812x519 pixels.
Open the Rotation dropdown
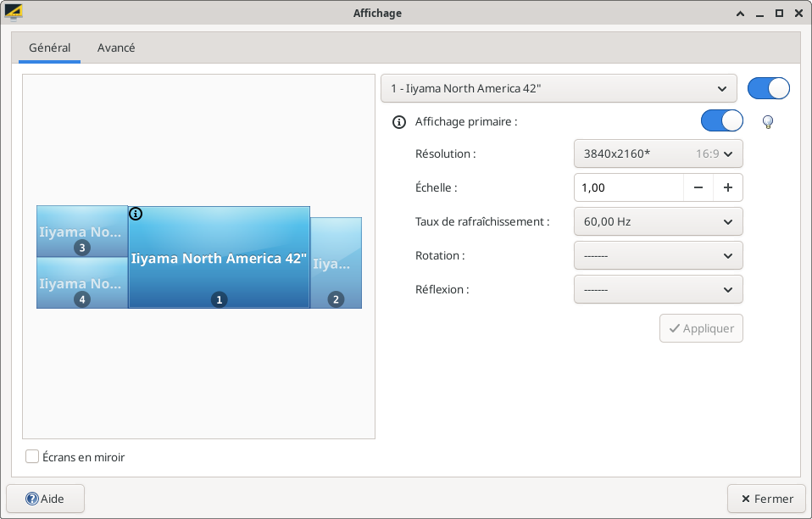[x=658, y=255]
